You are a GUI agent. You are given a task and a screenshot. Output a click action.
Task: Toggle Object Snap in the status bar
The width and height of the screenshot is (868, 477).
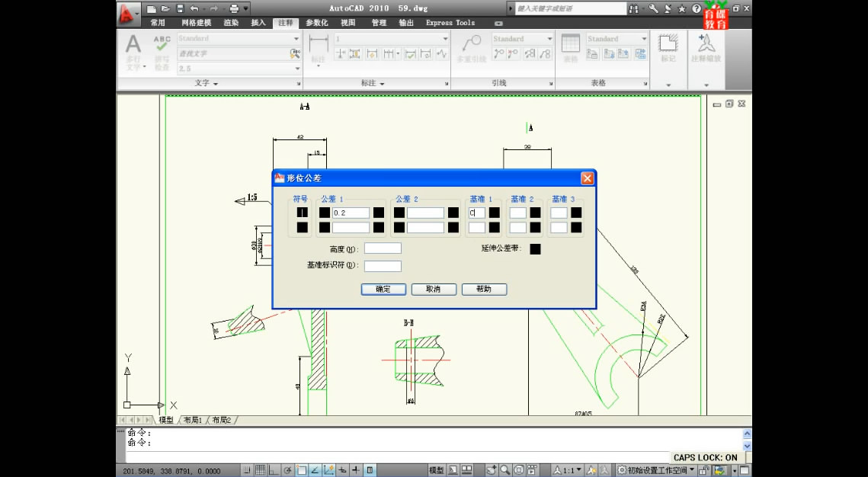point(301,470)
